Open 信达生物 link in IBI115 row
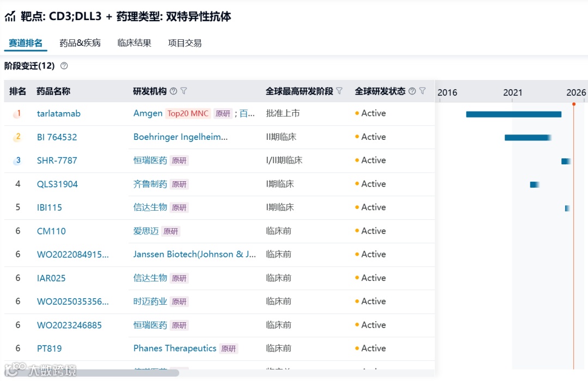 point(150,207)
